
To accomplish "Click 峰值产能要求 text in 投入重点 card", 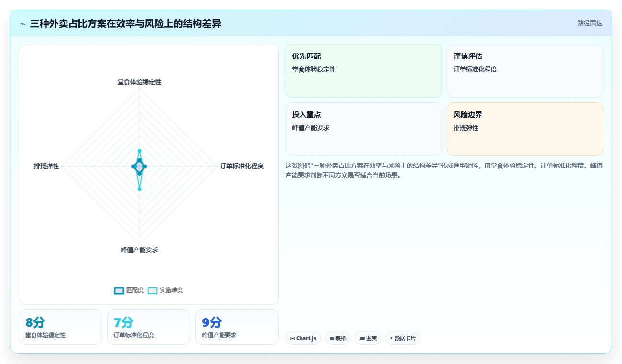I will pos(311,128).
